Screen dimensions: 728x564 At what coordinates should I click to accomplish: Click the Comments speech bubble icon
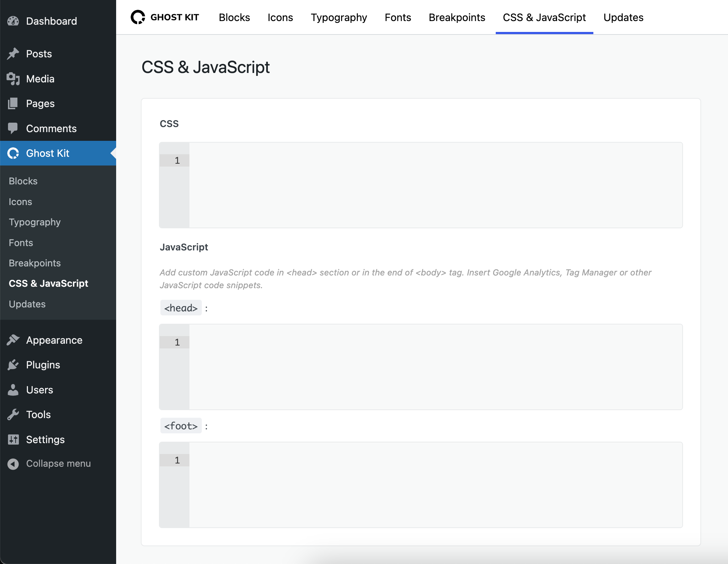(13, 128)
